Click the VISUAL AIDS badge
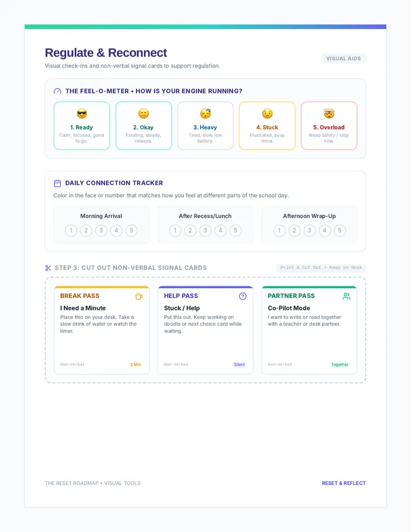Image resolution: width=411 pixels, height=532 pixels. (x=344, y=59)
